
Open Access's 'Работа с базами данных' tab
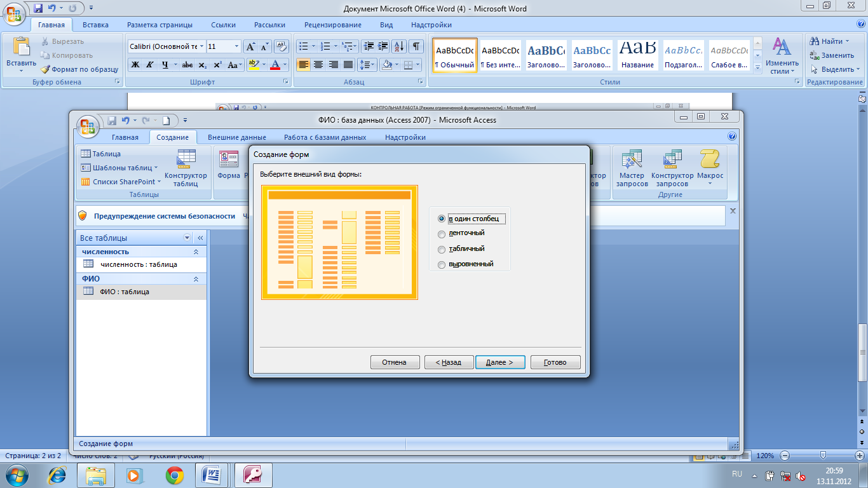325,137
